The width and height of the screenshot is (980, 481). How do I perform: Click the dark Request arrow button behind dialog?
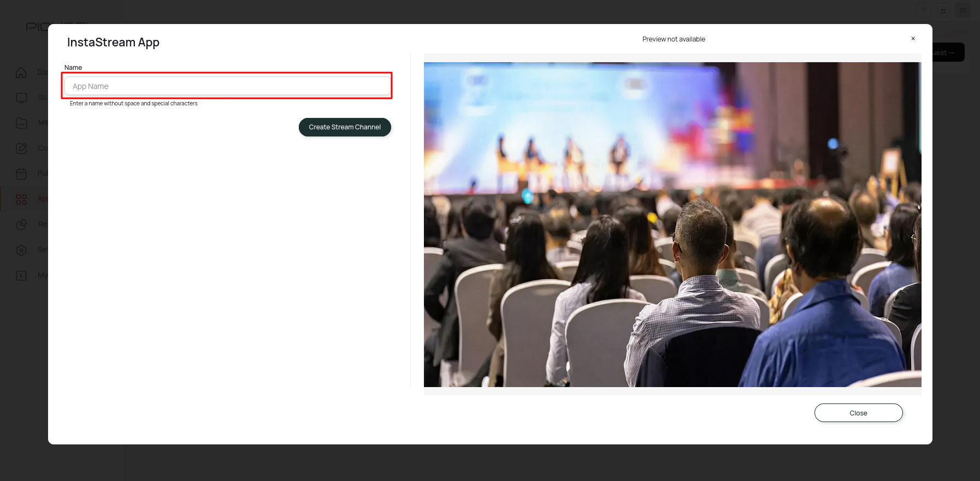coord(948,53)
